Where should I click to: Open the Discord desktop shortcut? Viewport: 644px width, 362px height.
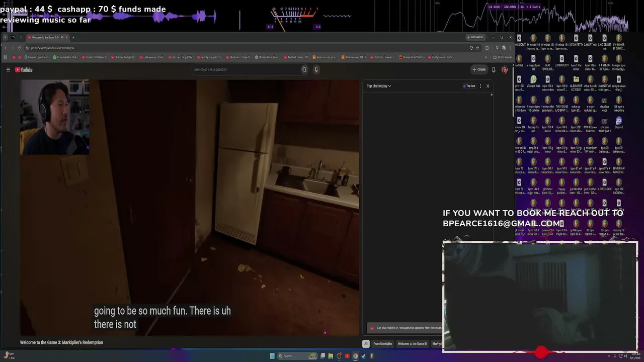[618, 123]
